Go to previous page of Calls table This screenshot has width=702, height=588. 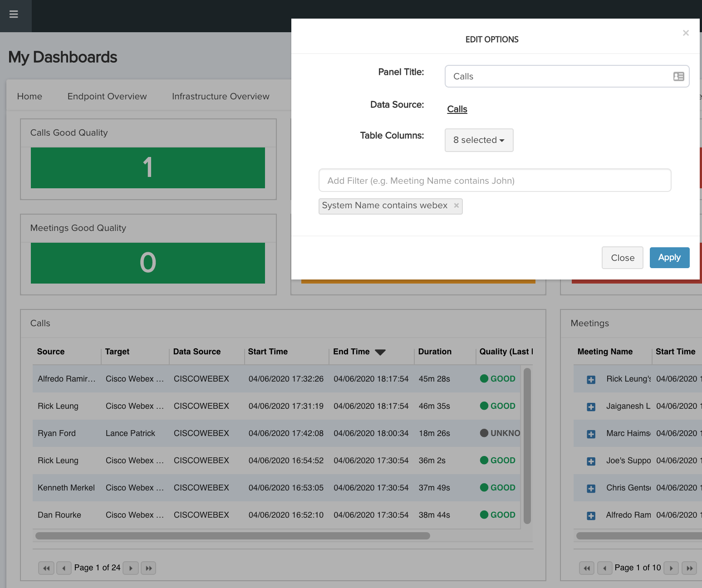pos(64,568)
